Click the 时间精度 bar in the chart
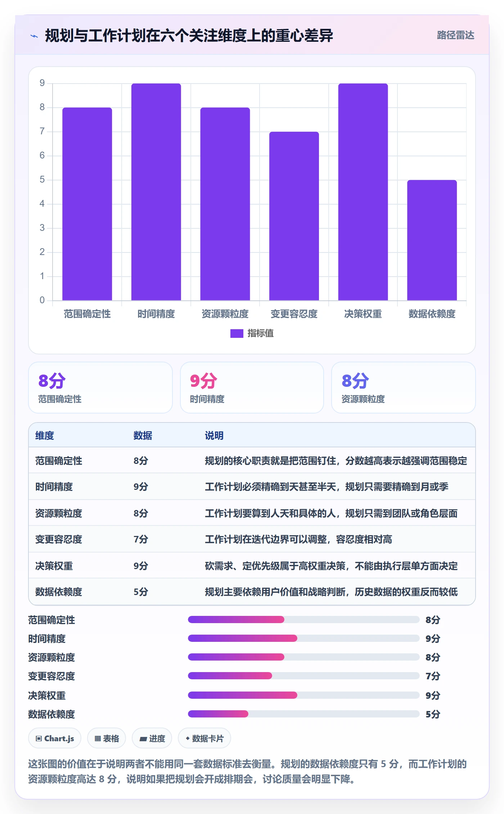This screenshot has height=814, width=504. pos(156,192)
